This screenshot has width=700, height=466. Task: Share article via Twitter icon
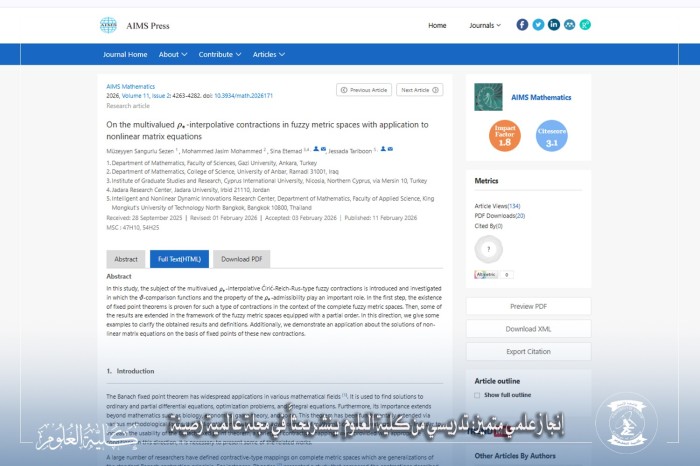[538, 25]
